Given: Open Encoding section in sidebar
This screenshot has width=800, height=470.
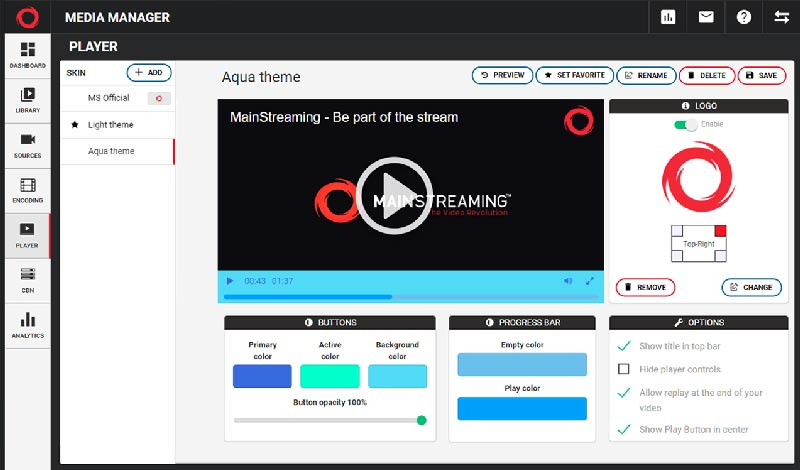Looking at the screenshot, I should 28,191.
